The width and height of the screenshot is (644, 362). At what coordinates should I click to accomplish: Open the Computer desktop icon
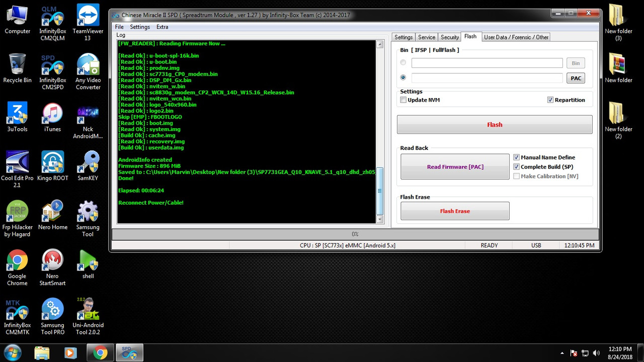point(17,20)
